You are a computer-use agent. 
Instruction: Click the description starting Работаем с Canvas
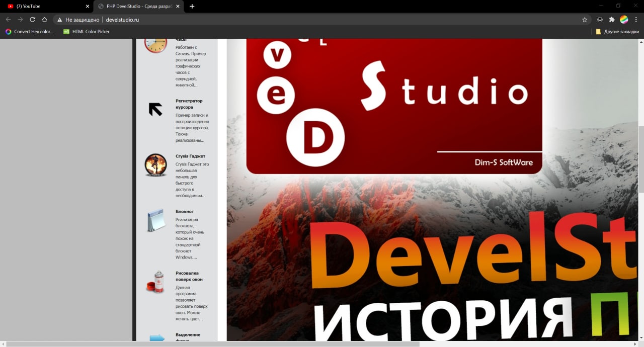[x=191, y=66]
